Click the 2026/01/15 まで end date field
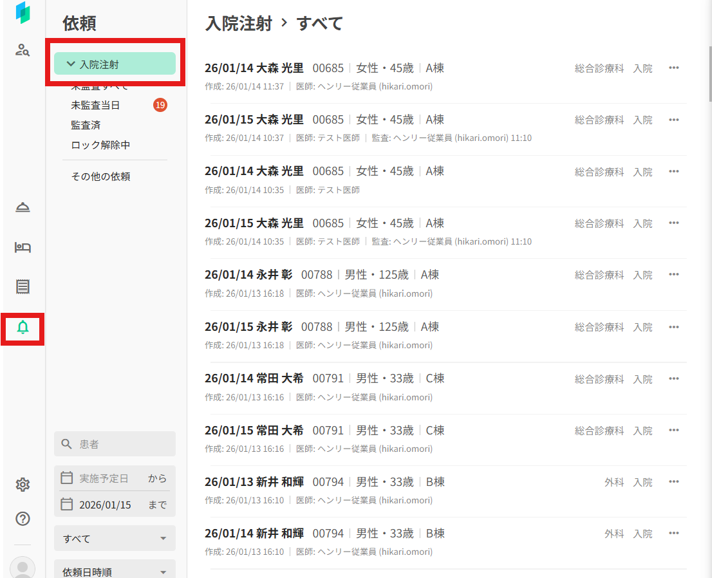The width and height of the screenshot is (728, 578). point(115,505)
